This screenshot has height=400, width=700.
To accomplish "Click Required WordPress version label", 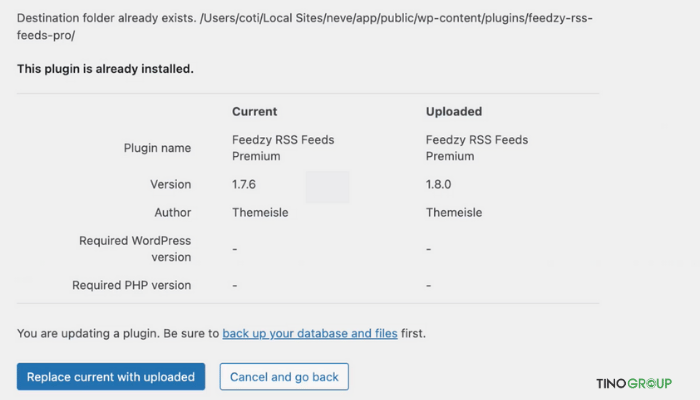I will coord(135,249).
